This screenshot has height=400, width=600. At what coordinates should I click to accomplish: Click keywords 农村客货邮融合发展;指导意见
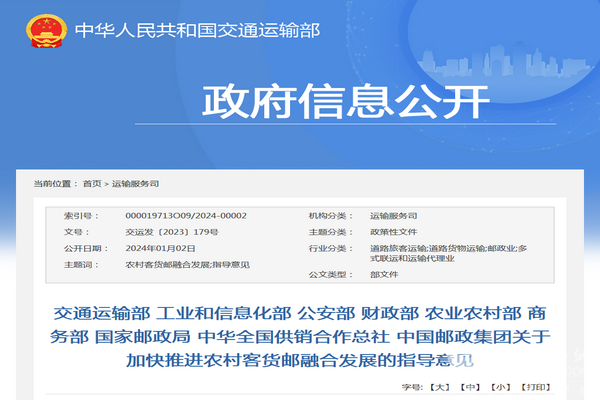tap(187, 264)
